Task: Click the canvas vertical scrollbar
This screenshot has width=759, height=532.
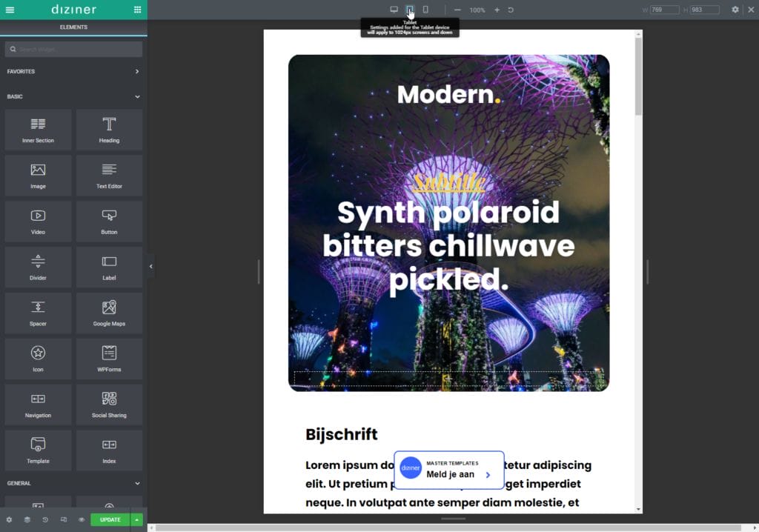Action: (638, 78)
